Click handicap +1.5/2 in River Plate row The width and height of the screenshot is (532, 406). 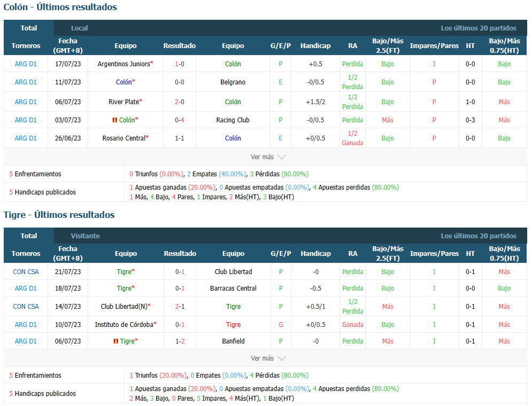(x=316, y=102)
